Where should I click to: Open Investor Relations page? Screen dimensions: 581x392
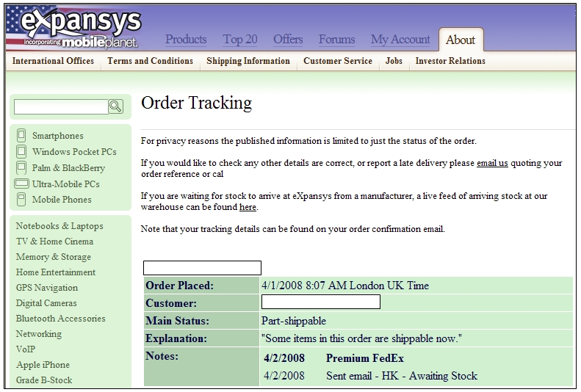click(x=450, y=61)
